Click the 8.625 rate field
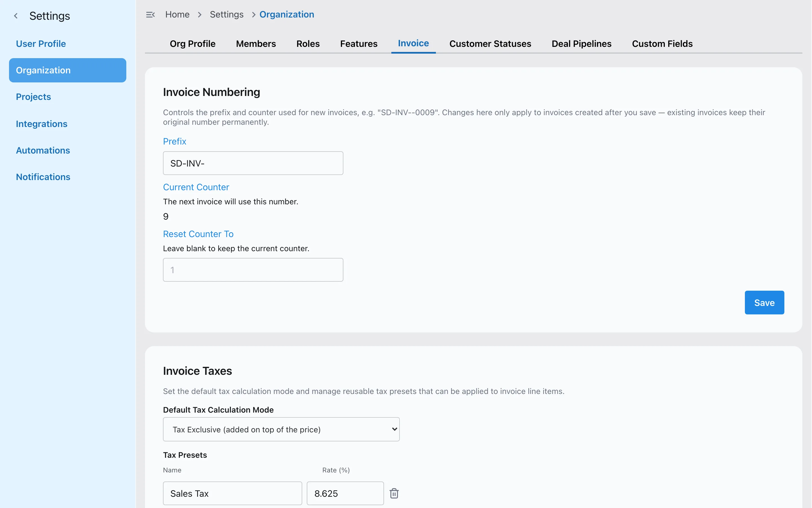Viewport: 812px width, 508px height. click(x=345, y=493)
